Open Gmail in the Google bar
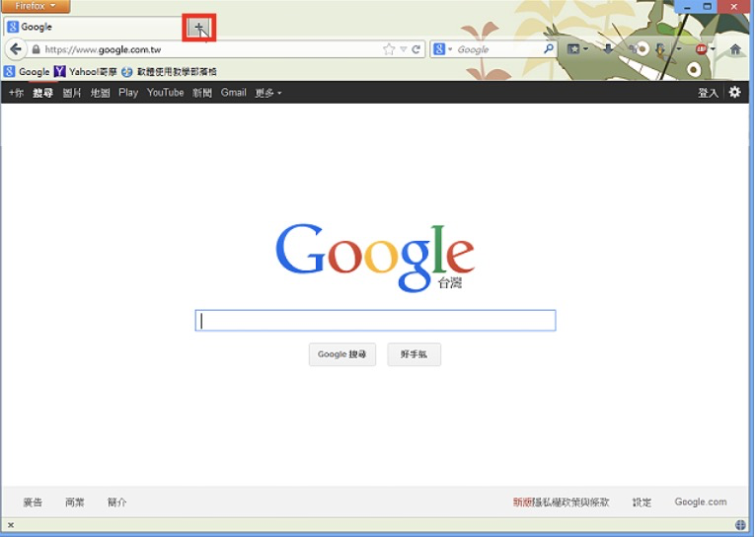The width and height of the screenshot is (756, 537). 233,93
